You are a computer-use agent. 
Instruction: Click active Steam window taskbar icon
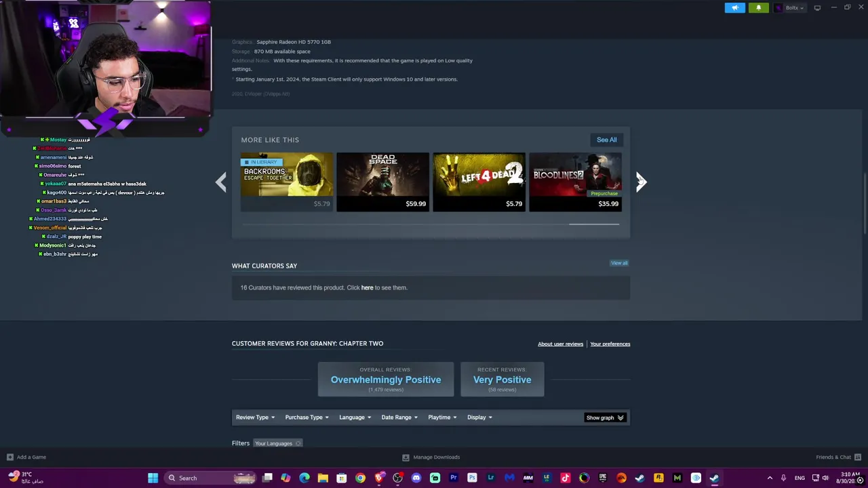715,478
